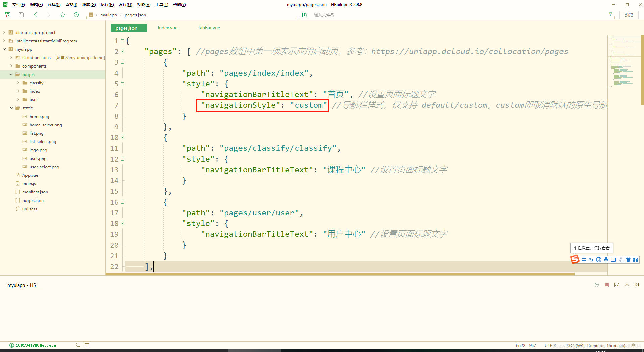The height and width of the screenshot is (352, 644).
Task: Expand the components folder
Action: tap(11, 66)
